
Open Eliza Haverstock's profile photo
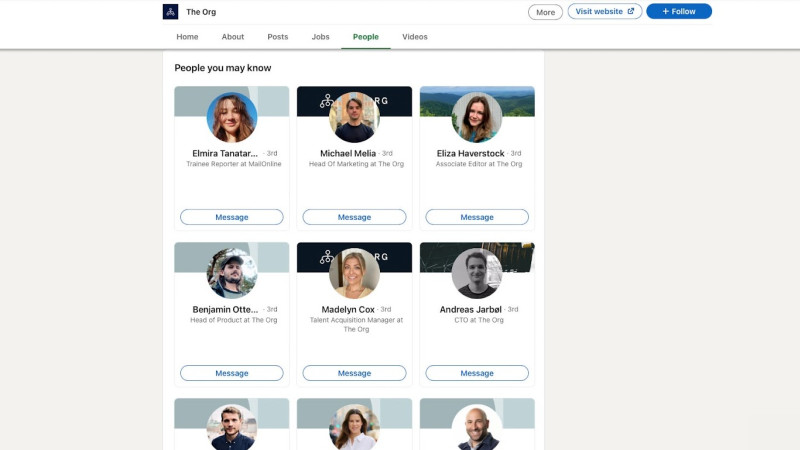click(477, 117)
